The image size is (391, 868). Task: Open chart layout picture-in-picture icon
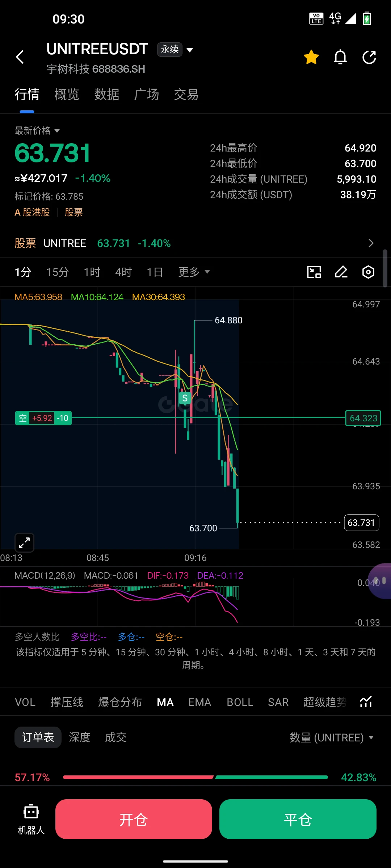pyautogui.click(x=314, y=272)
